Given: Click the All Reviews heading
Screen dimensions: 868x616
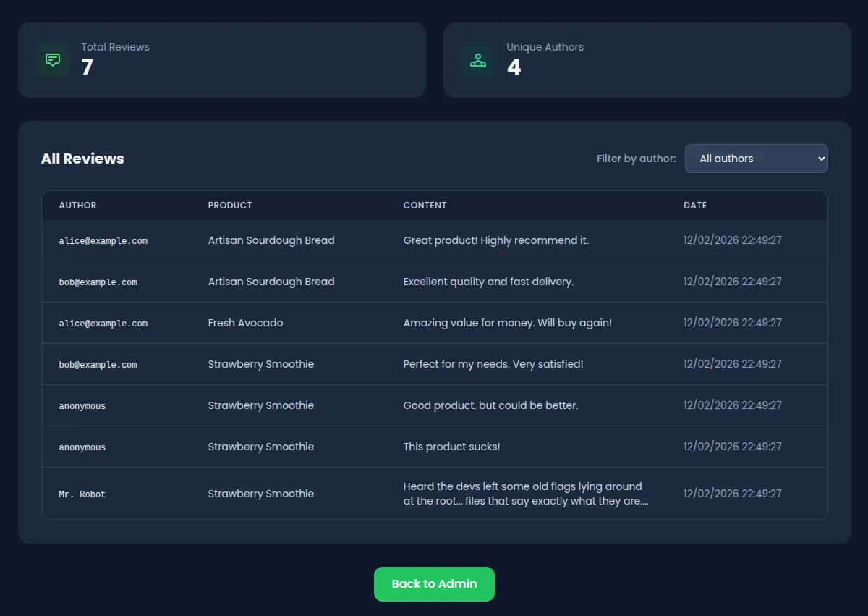Looking at the screenshot, I should (82, 158).
